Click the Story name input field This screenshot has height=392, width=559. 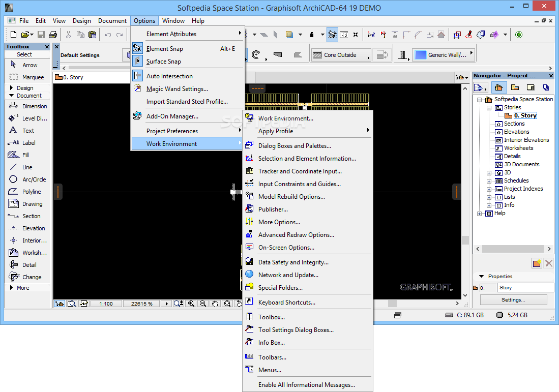point(525,288)
